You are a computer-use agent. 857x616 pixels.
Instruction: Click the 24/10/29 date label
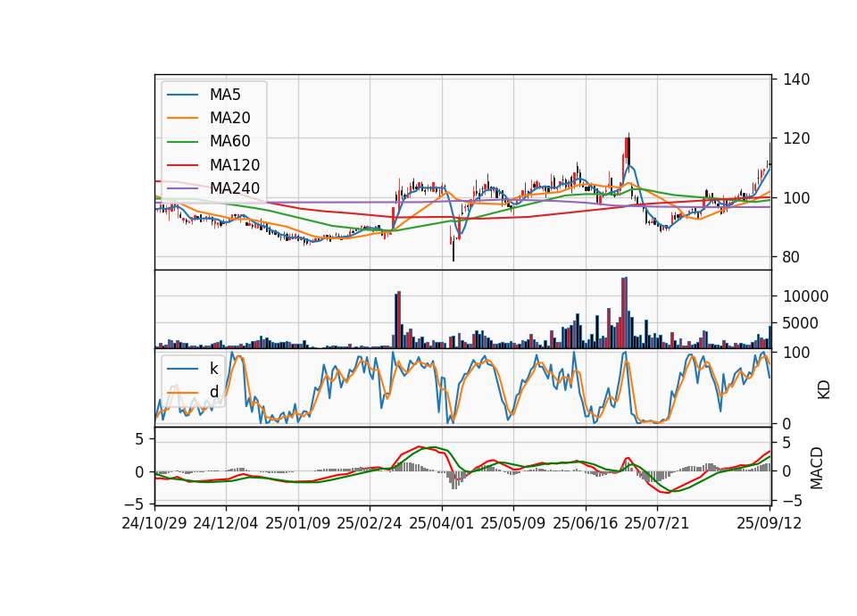tap(154, 523)
